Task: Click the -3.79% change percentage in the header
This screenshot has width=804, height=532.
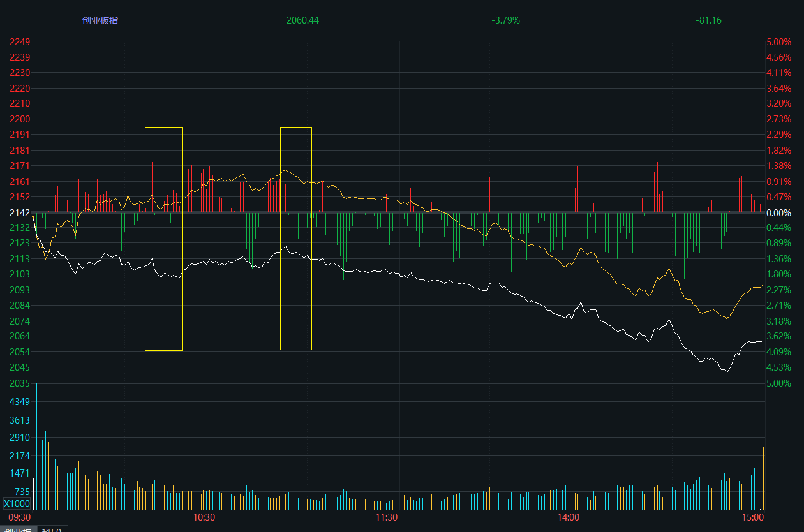Action: click(505, 20)
